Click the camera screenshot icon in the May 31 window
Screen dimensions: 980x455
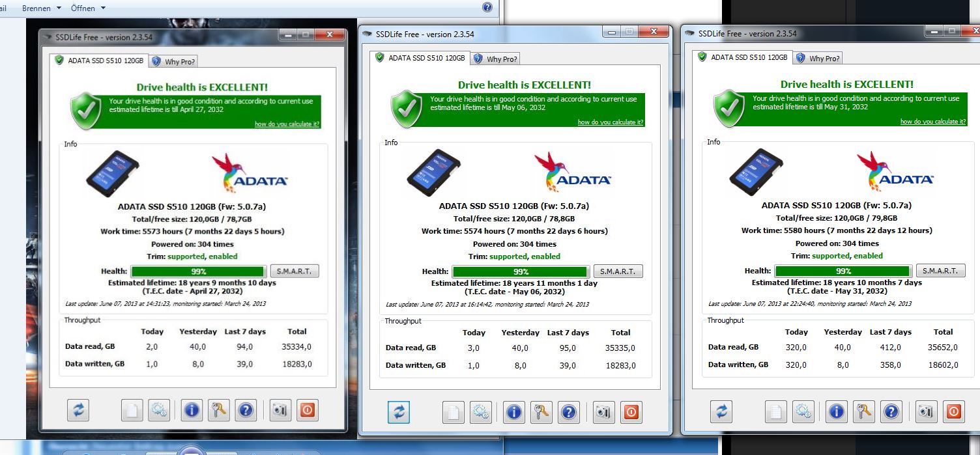(925, 411)
